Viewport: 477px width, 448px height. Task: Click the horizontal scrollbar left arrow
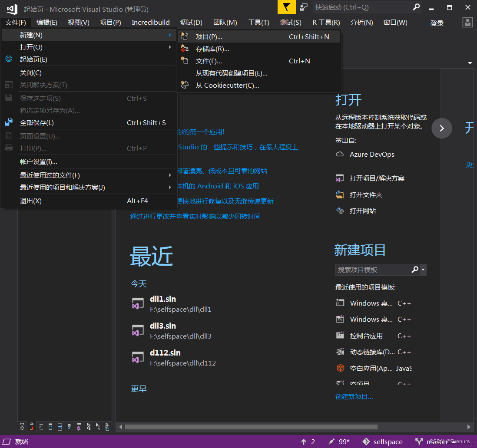tap(120, 427)
